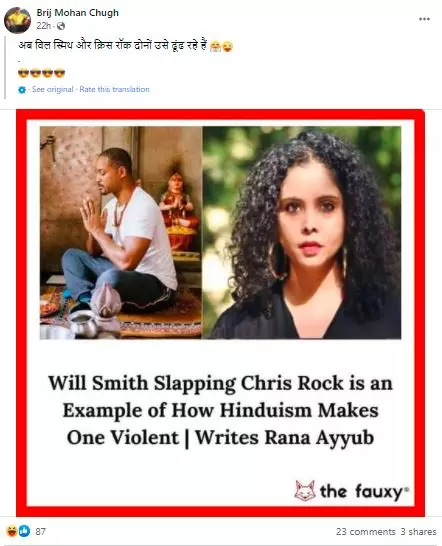Click the fauxy watermark text
The height and width of the screenshot is (546, 442).
[364, 492]
